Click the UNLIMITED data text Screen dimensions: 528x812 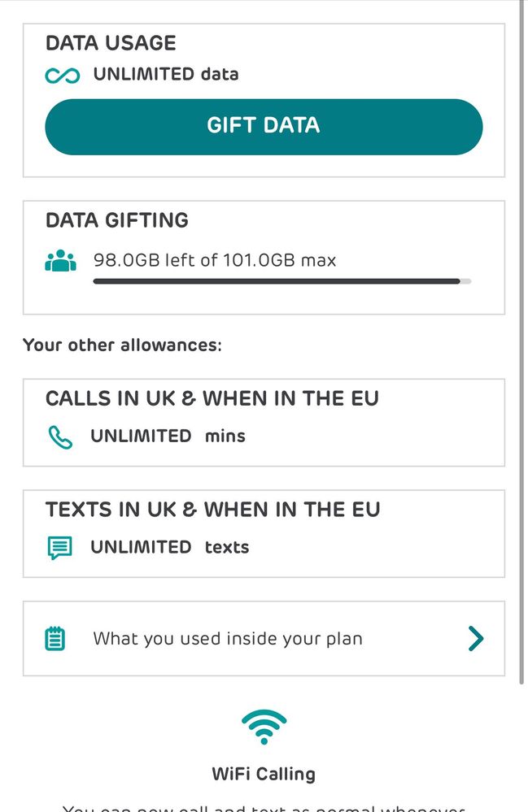coord(166,75)
